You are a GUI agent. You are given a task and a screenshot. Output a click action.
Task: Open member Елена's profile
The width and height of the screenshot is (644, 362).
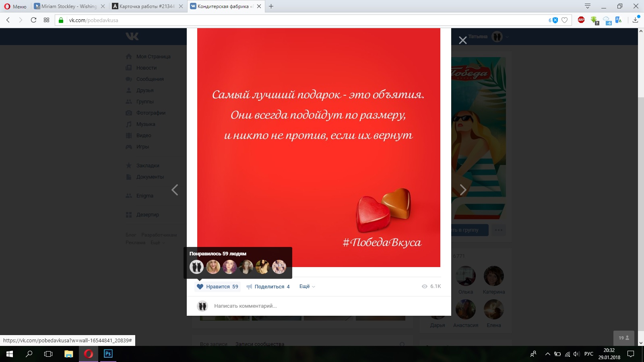point(494,314)
